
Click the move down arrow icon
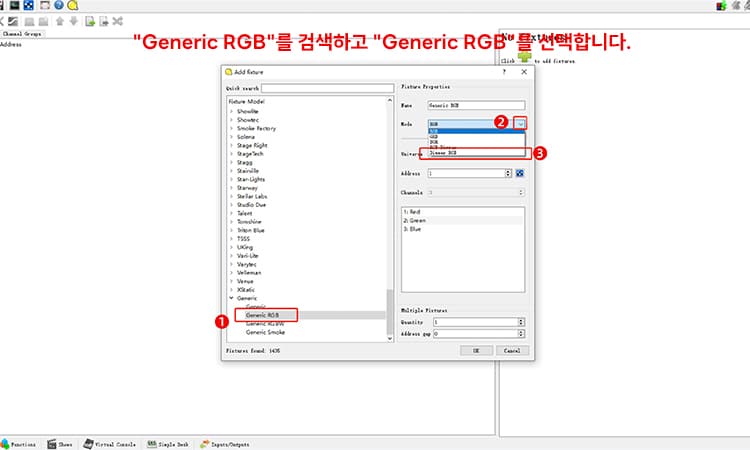(74, 21)
